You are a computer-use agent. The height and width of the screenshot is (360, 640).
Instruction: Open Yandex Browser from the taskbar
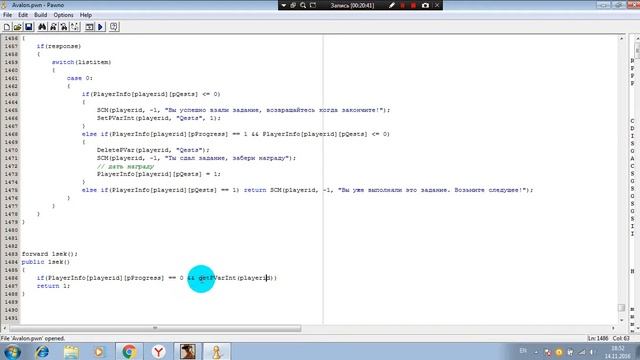(158, 352)
